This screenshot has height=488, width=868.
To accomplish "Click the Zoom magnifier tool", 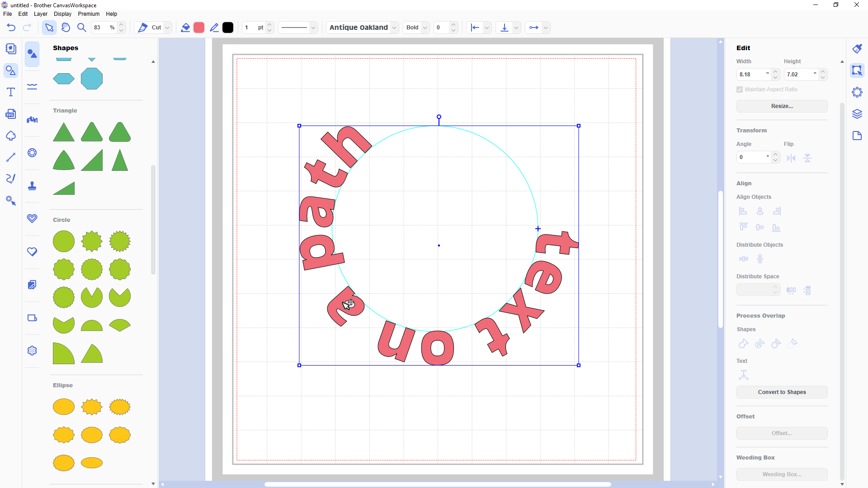I will point(82,28).
